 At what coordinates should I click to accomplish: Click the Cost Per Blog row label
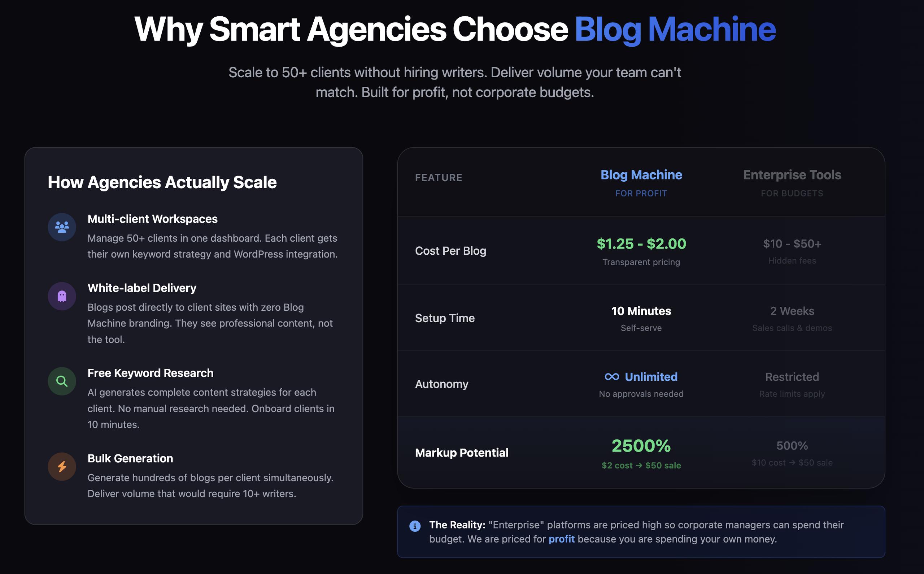[x=450, y=251]
